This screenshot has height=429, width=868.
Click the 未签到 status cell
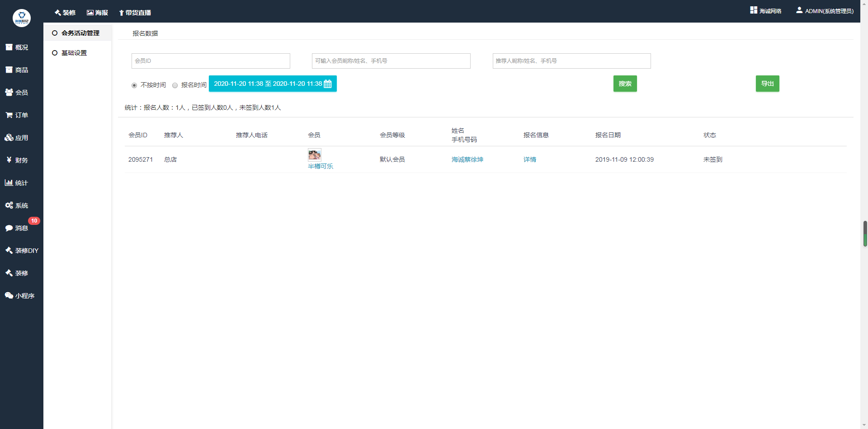(713, 159)
